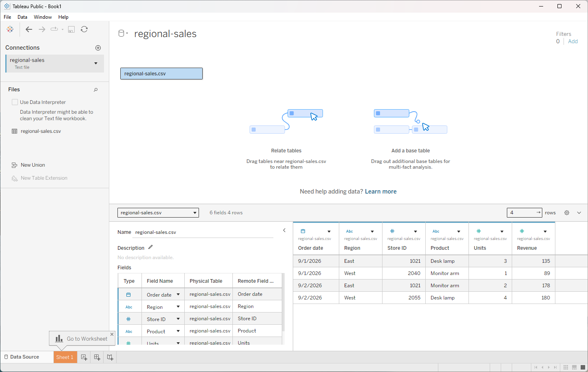Click regional-sales.csv in Files list
Viewport: 588px width, 372px height.
[41, 131]
